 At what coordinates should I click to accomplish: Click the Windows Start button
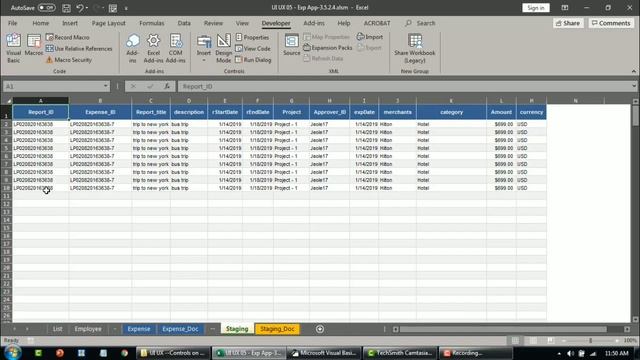coord(12,353)
